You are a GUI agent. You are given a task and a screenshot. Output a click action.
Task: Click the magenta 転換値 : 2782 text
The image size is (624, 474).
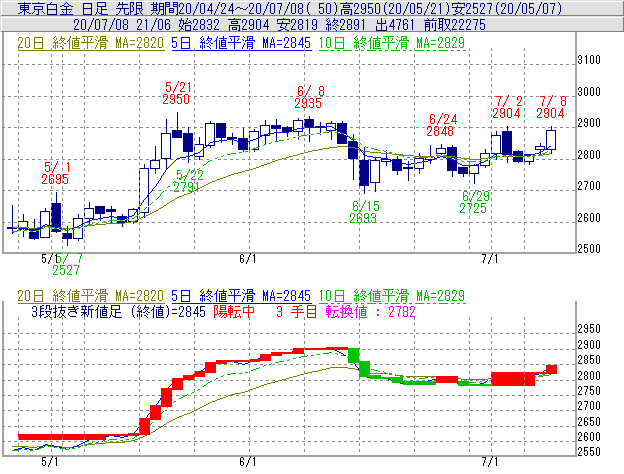[x=370, y=312]
